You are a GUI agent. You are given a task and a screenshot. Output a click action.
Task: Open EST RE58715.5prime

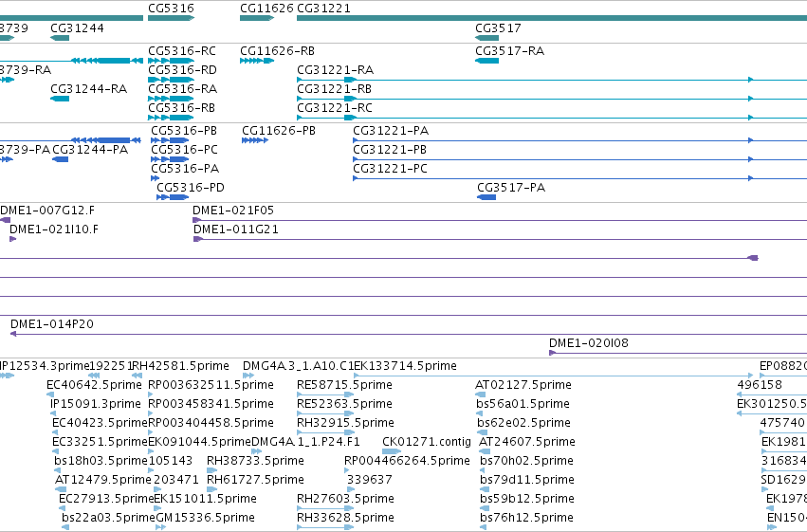(344, 384)
